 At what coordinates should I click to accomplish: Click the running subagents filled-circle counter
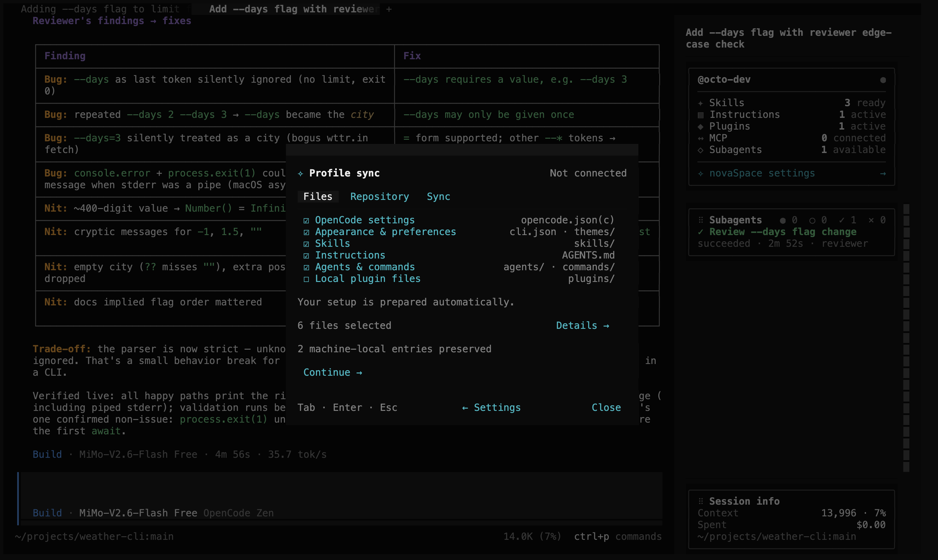[x=789, y=220]
